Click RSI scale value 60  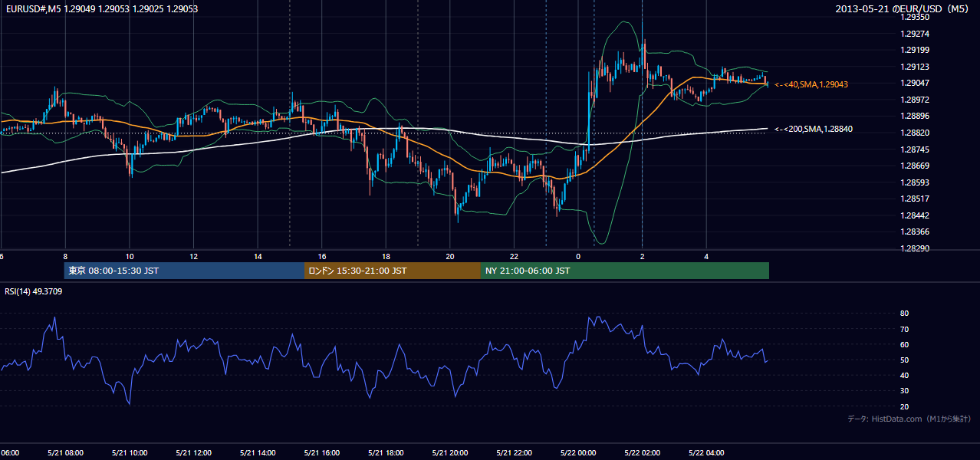(904, 345)
